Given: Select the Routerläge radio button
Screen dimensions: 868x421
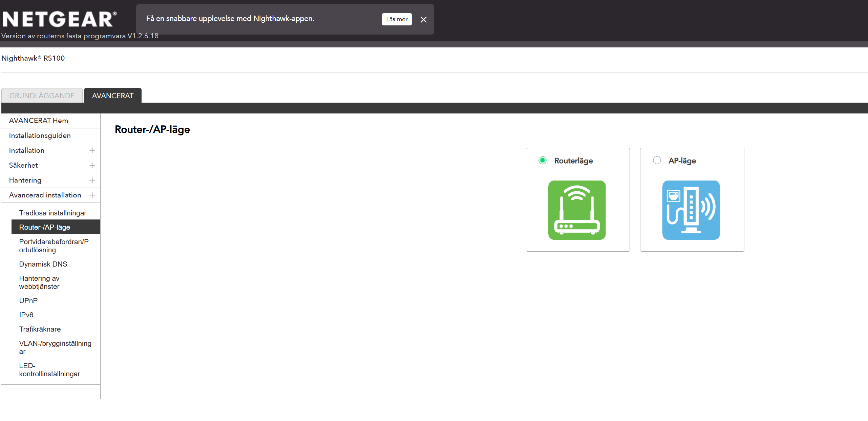Looking at the screenshot, I should (x=543, y=160).
